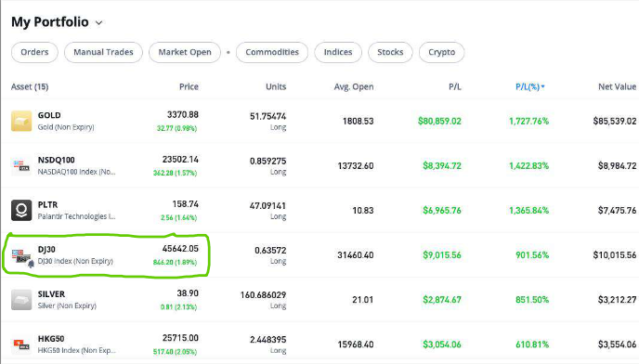The height and width of the screenshot is (364, 639).
Task: Click the SILVER bar asset icon
Action: (21, 300)
